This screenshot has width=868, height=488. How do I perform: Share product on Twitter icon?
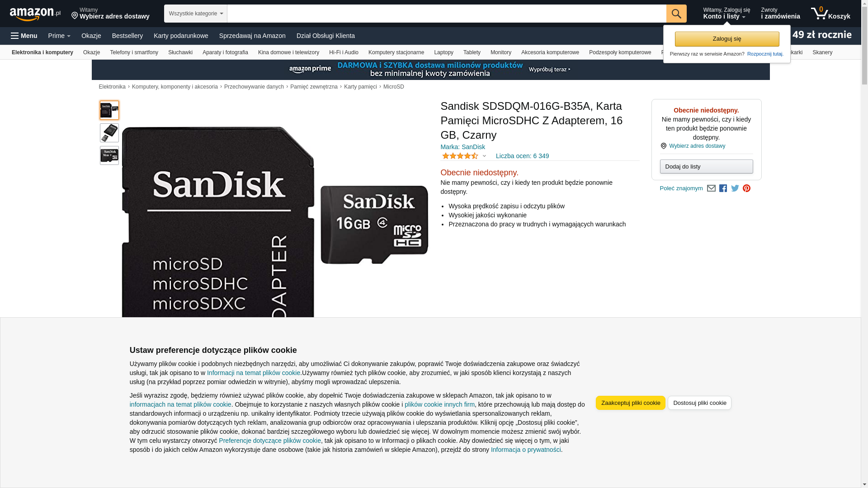point(735,188)
